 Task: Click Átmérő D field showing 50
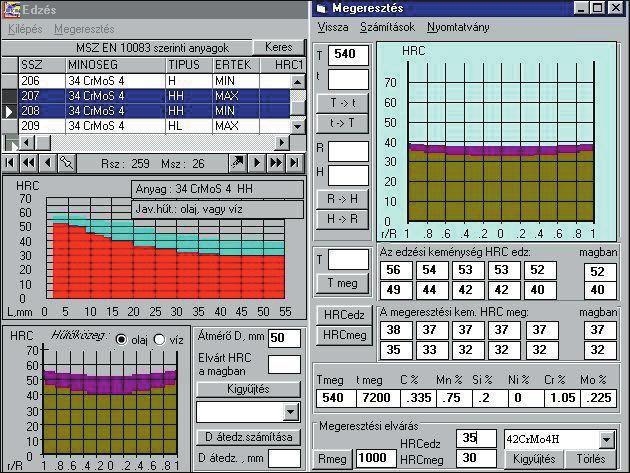[284, 338]
